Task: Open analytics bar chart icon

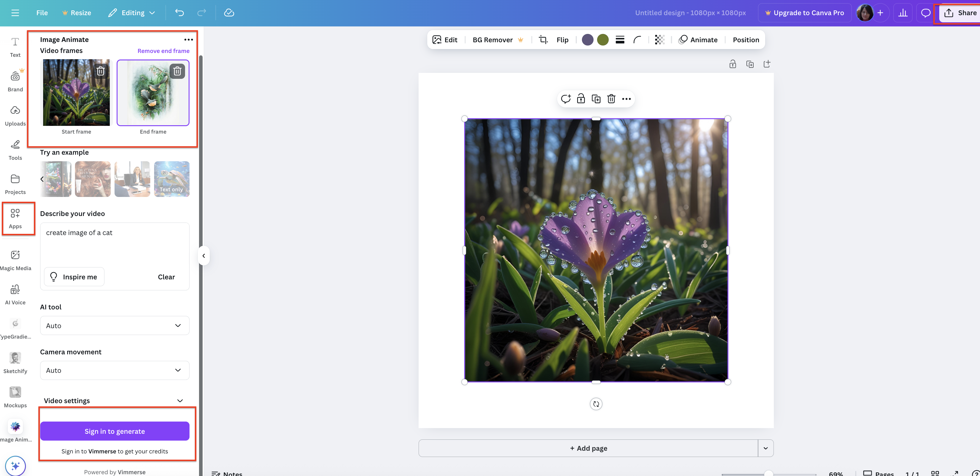Action: coord(903,13)
